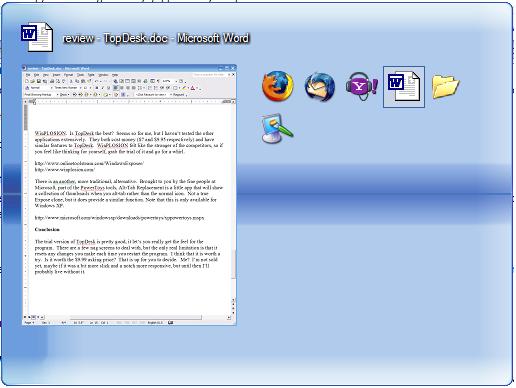
Task: Follow the microsoft.com powertoys download link
Action: 119,218
